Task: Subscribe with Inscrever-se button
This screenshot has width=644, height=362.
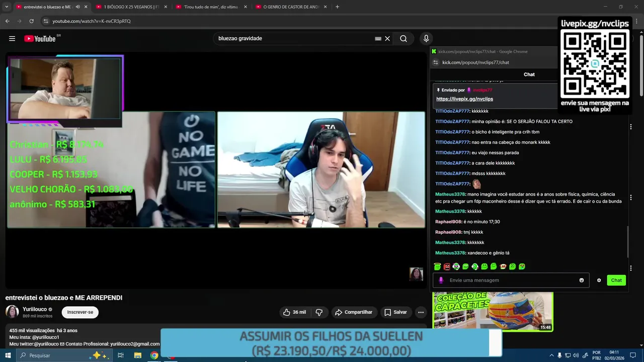Action: pyautogui.click(x=80, y=312)
